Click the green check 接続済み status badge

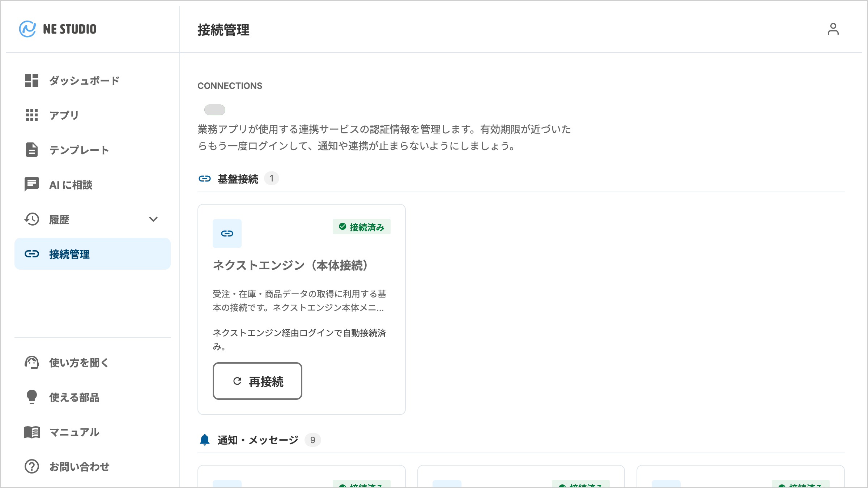coord(362,227)
